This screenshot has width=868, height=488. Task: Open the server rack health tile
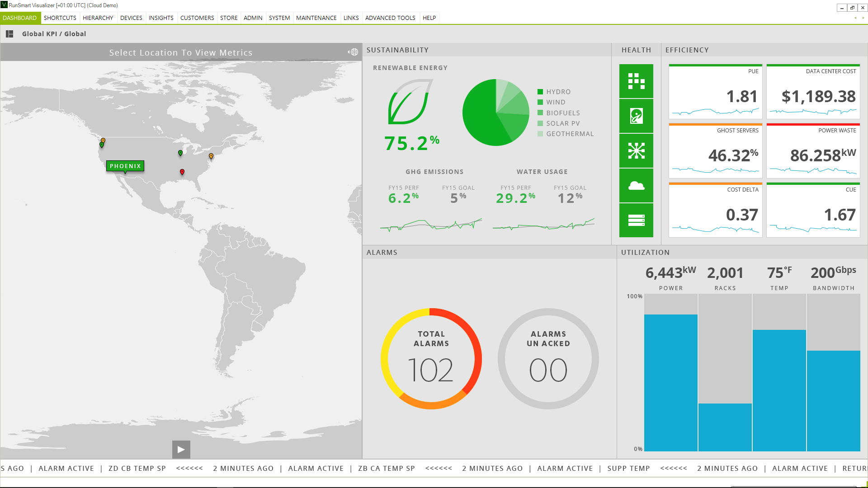coord(636,220)
